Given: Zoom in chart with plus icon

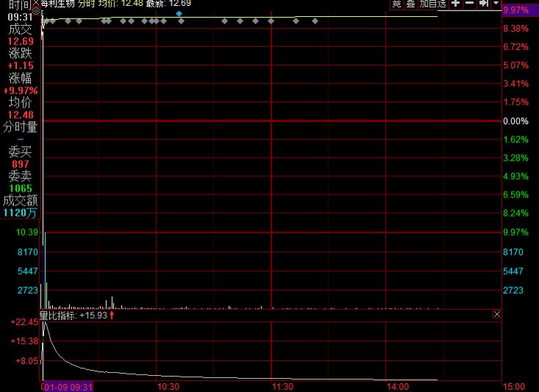Looking at the screenshot, I should (455, 4).
